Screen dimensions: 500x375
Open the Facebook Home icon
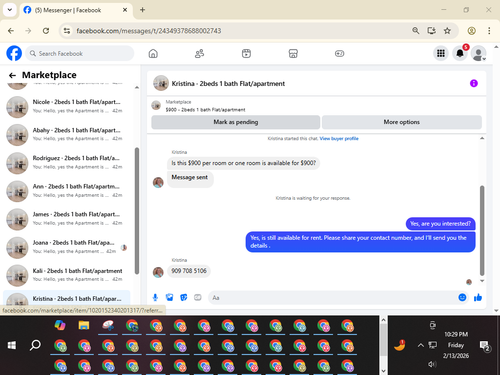pos(153,53)
